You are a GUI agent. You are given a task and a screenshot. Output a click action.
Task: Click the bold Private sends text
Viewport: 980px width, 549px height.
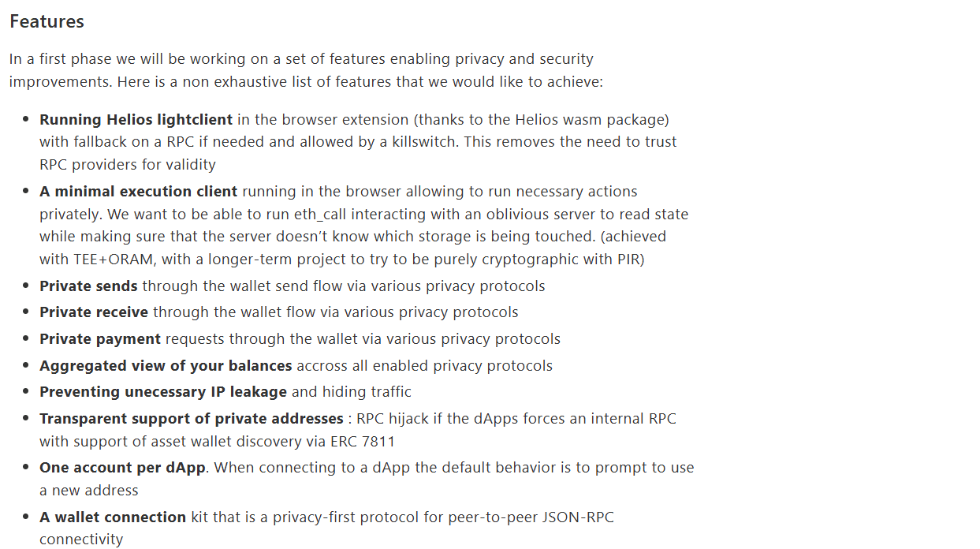(88, 286)
